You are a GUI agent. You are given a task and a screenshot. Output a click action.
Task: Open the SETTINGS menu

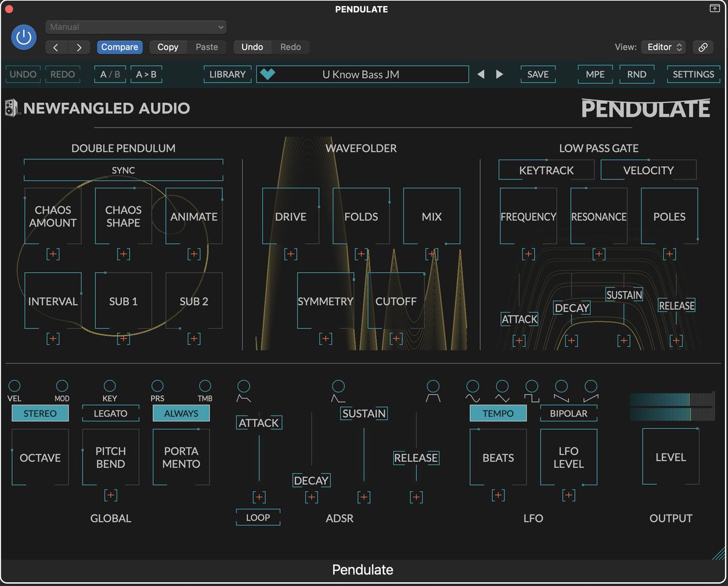point(693,74)
